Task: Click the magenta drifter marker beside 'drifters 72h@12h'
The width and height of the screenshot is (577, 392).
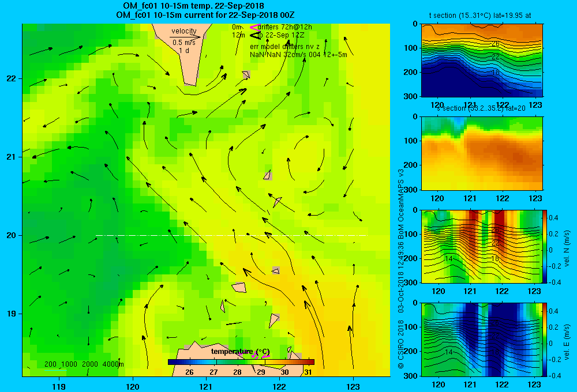Action: click(x=254, y=27)
